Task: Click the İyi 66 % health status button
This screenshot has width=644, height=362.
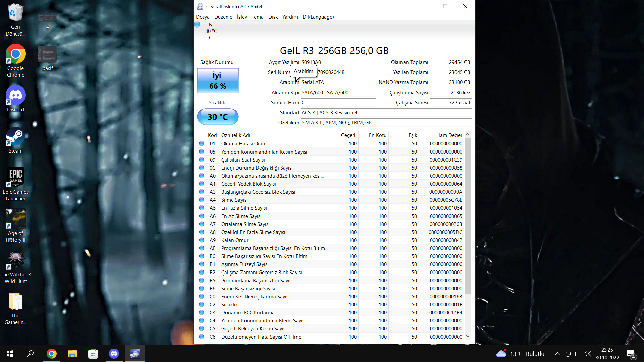Action: click(x=218, y=81)
